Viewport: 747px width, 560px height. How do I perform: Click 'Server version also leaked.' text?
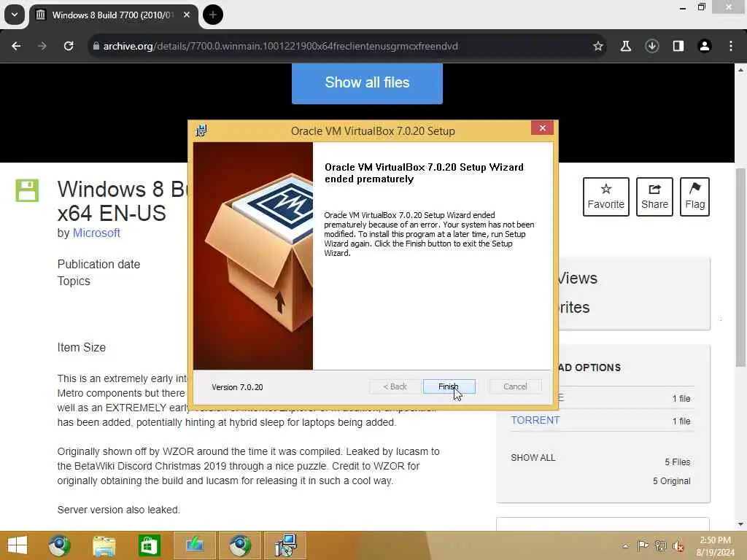pyautogui.click(x=119, y=510)
